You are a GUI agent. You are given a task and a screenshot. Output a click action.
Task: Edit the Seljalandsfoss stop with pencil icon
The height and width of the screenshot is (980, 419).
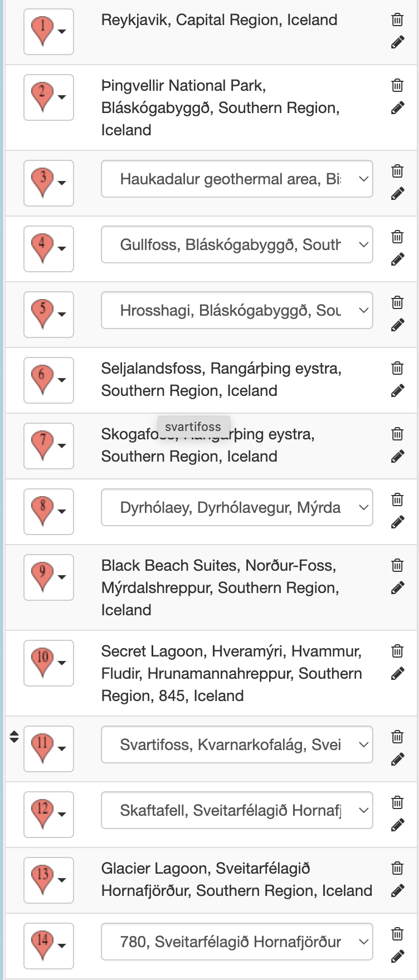[x=397, y=391]
